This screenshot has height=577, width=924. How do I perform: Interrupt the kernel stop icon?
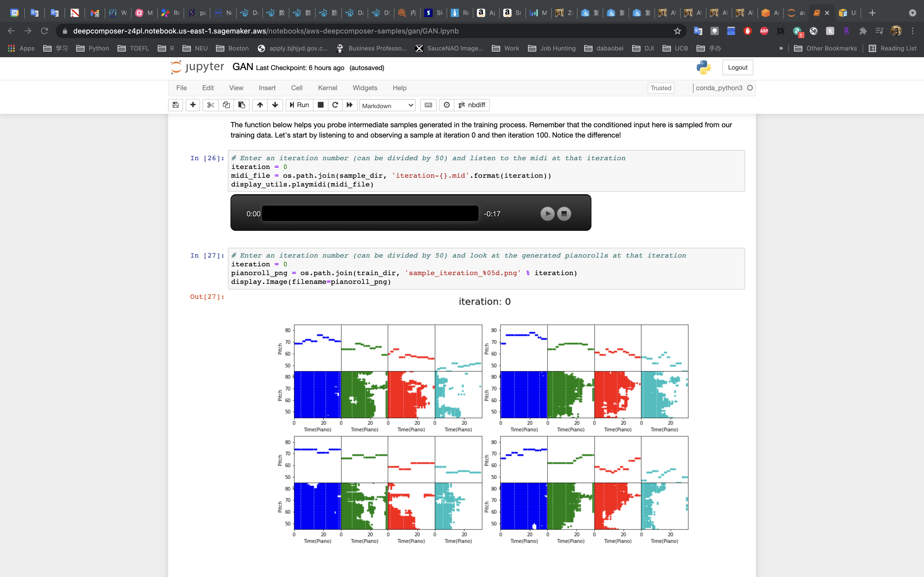(321, 105)
